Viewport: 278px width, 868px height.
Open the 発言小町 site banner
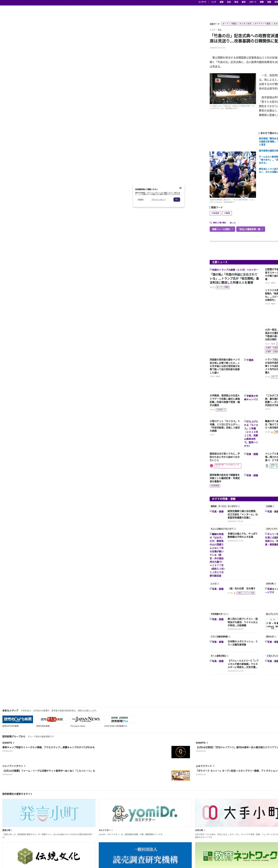(49, 813)
